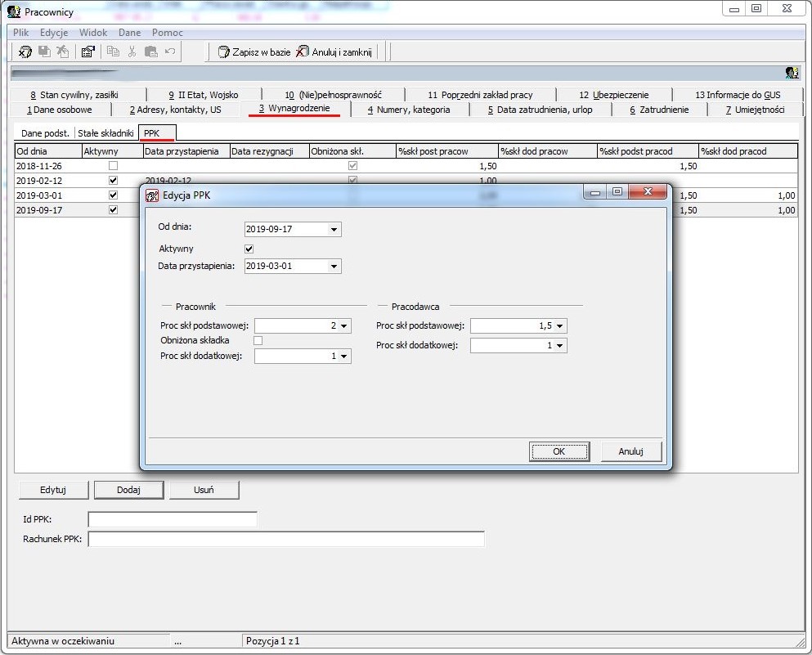
Task: Toggle Aktywny checkbox in Edycja PPK dialog
Action: tap(249, 249)
